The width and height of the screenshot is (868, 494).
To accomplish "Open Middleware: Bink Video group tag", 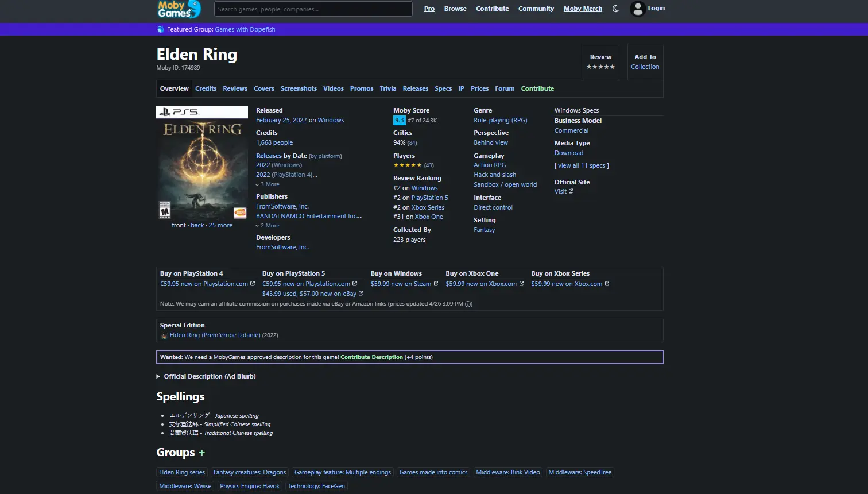I will click(x=508, y=472).
